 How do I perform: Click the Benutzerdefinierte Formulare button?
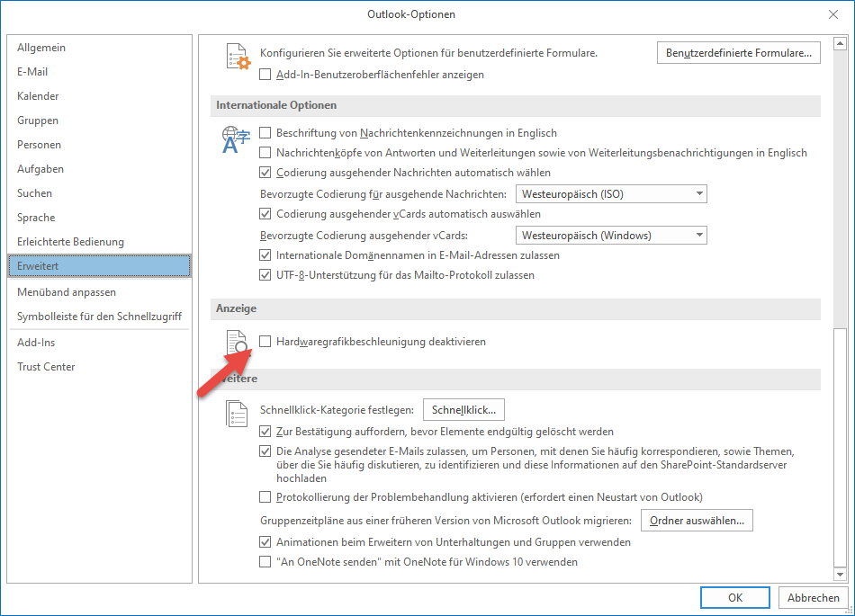[738, 53]
